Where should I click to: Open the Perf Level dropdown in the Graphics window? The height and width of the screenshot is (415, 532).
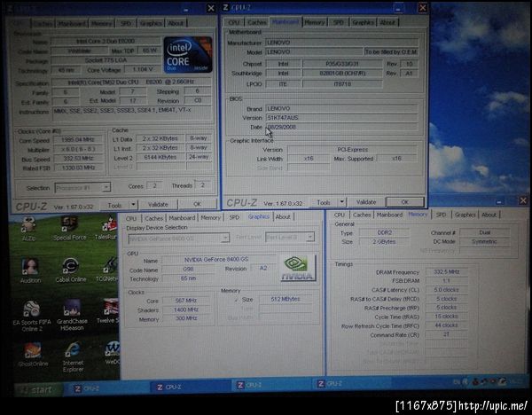point(290,237)
